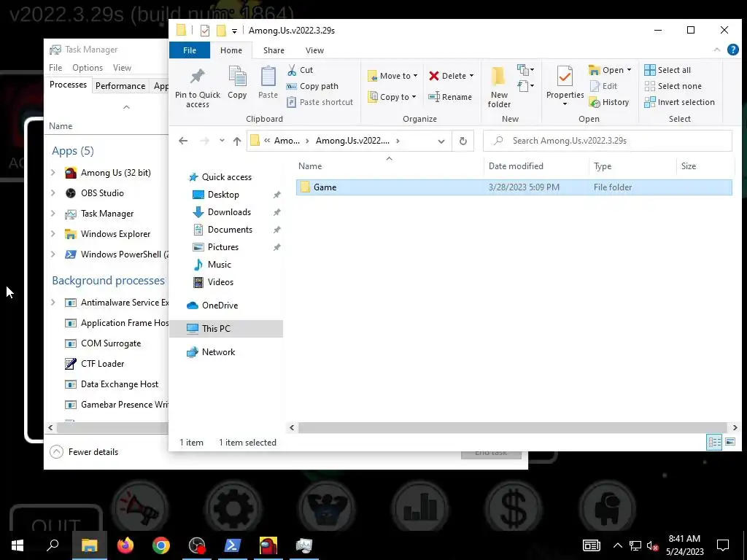Expand Windows Explorer process entry
747x560 pixels.
pyautogui.click(x=53, y=234)
